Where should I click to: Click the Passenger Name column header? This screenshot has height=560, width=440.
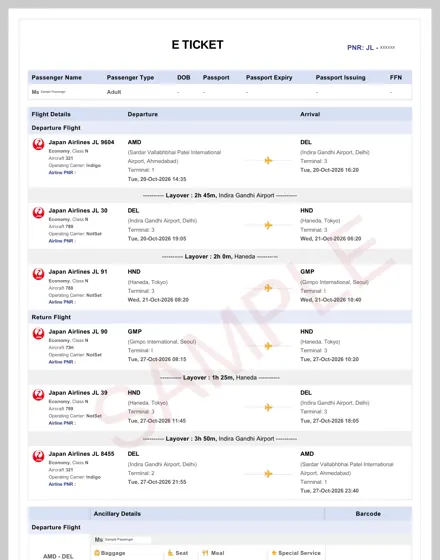tap(56, 78)
